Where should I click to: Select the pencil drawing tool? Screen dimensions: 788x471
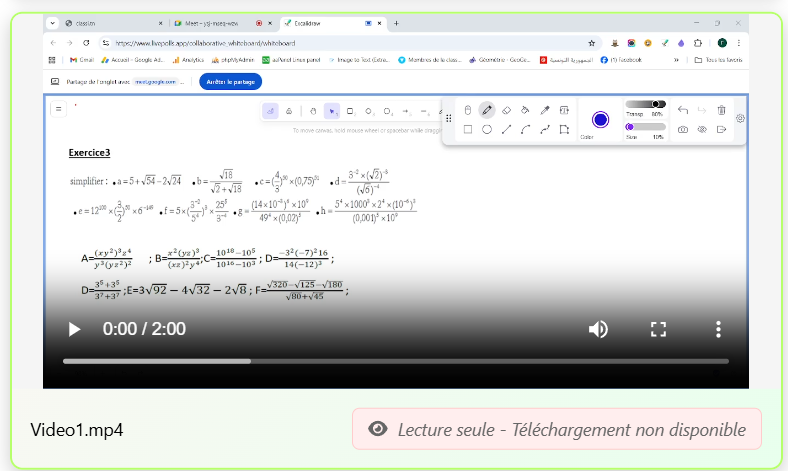point(487,110)
